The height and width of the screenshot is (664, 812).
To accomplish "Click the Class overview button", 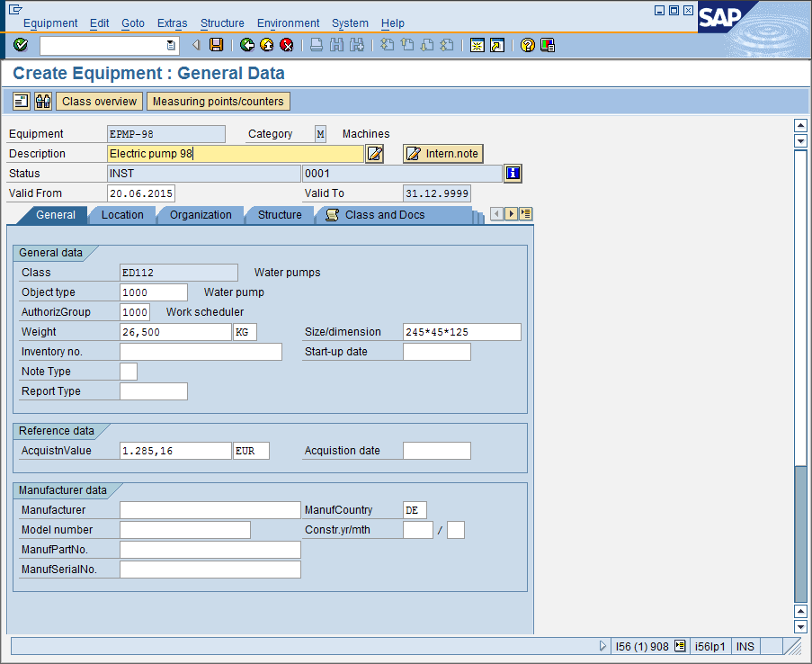I will [100, 101].
